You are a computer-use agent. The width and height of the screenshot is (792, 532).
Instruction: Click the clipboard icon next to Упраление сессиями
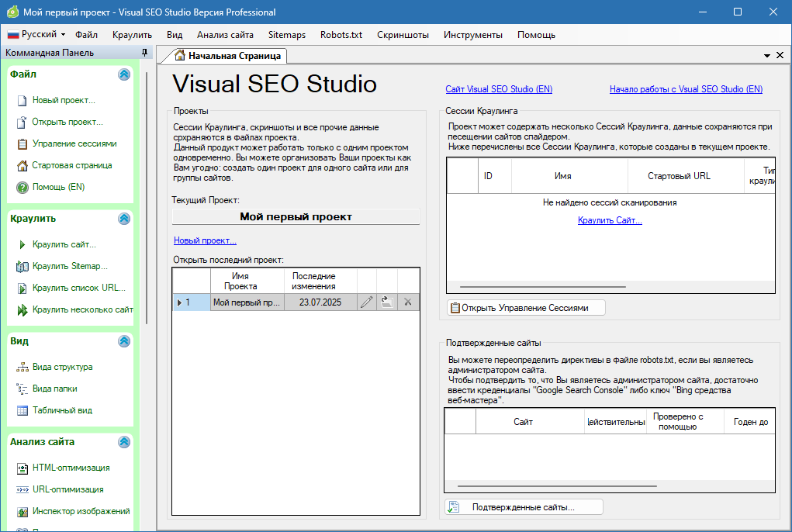click(x=22, y=143)
